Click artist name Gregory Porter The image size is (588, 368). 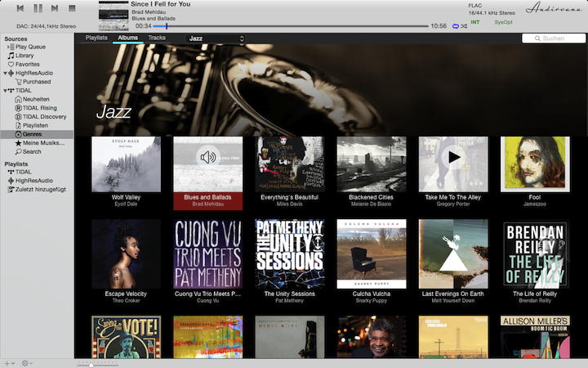pyautogui.click(x=453, y=204)
